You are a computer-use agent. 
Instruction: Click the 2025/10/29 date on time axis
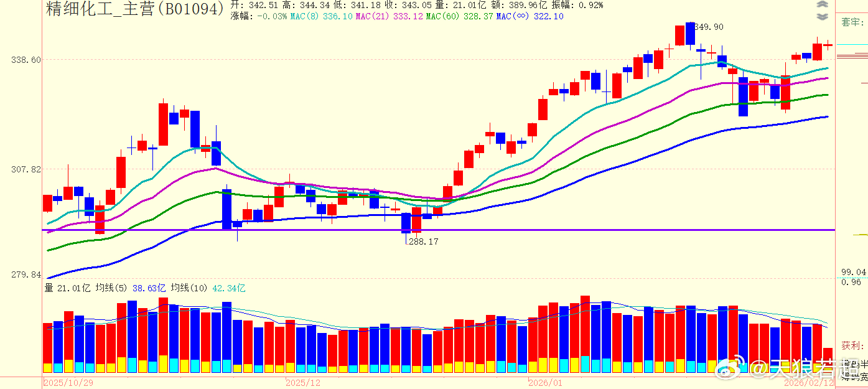point(68,383)
